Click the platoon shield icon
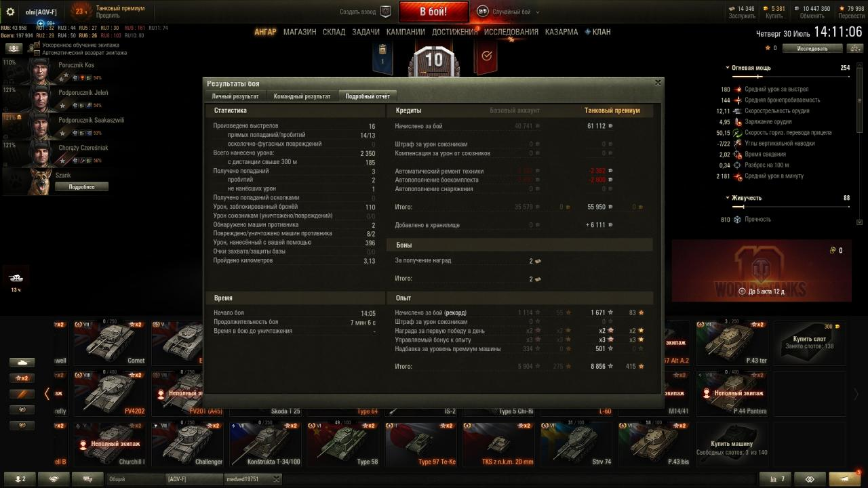This screenshot has width=868, height=488. click(385, 12)
